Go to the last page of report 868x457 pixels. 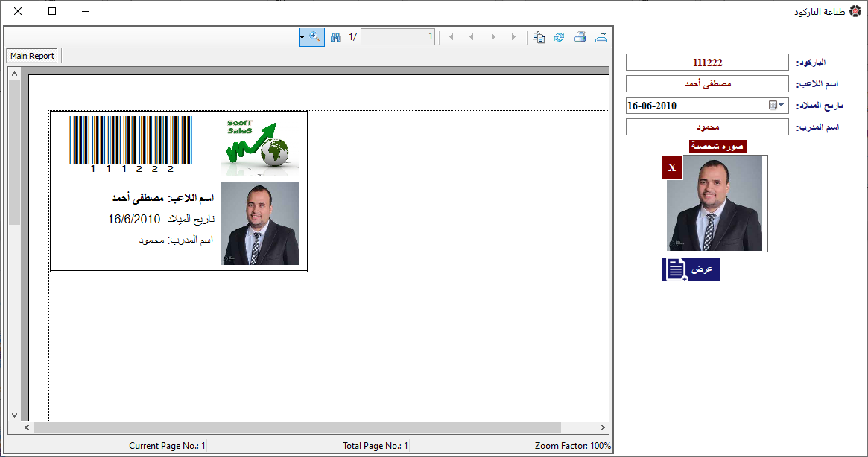514,37
